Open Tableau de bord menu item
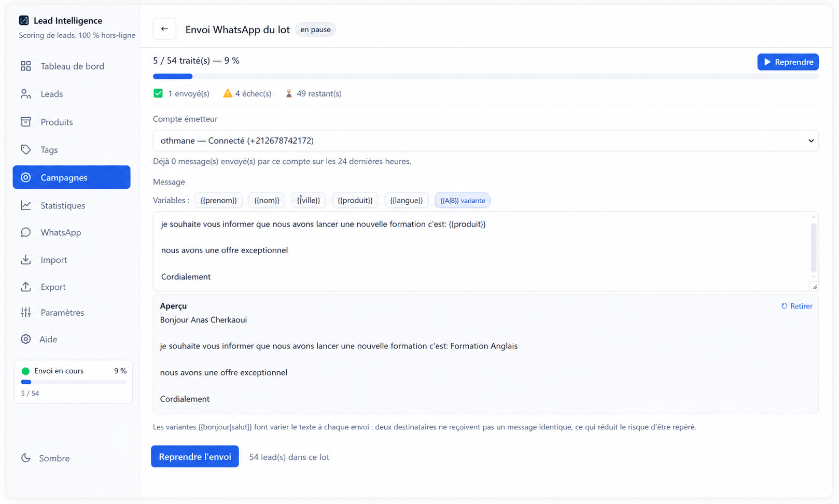Image resolution: width=839 pixels, height=504 pixels. tap(72, 66)
